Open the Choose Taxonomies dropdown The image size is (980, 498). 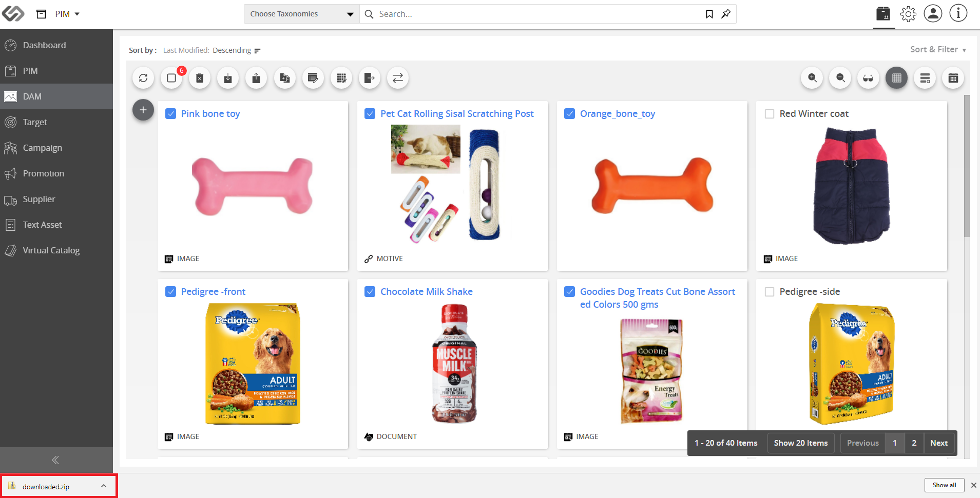(x=302, y=14)
